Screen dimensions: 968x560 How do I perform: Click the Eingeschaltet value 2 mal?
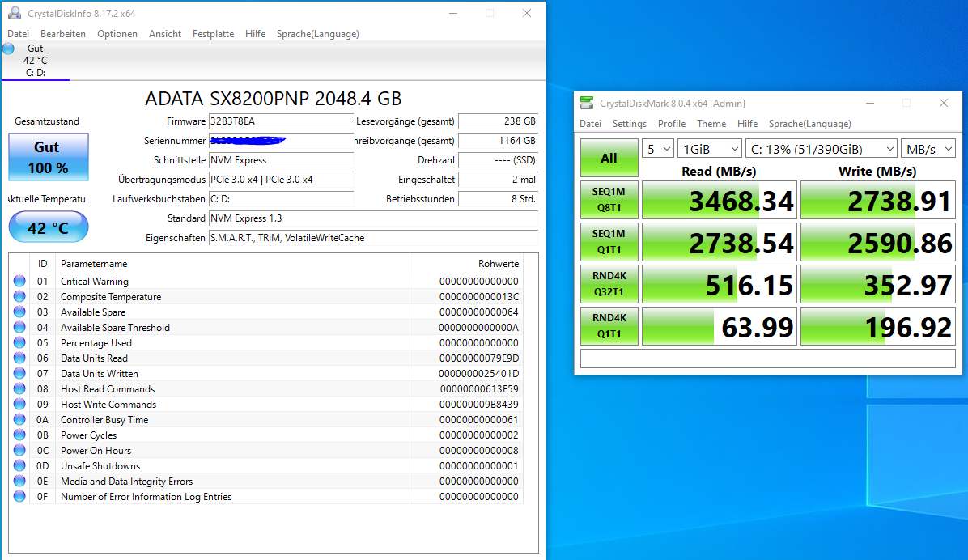(499, 180)
